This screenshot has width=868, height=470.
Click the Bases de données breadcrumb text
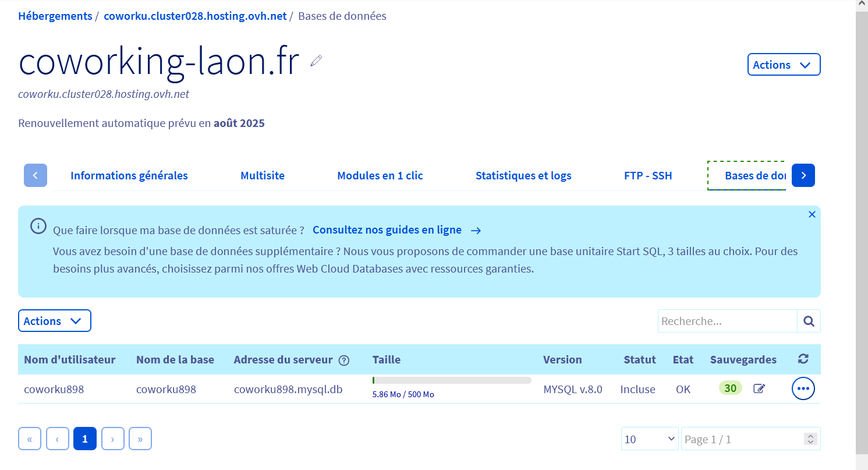point(342,16)
